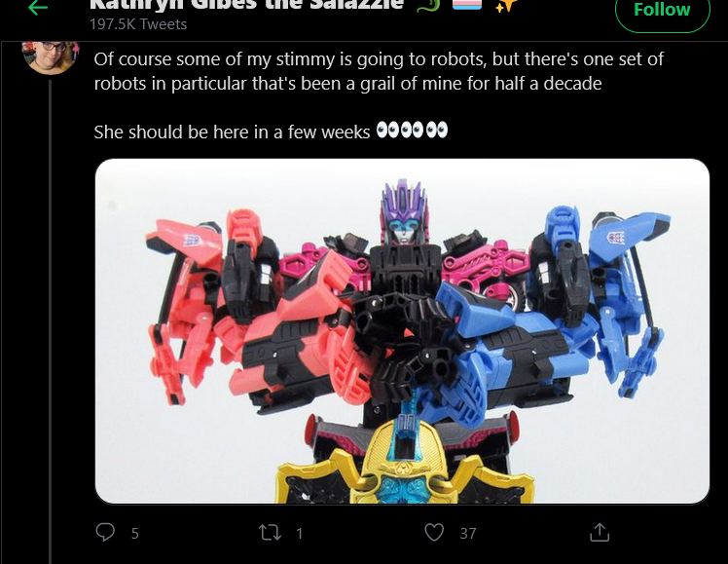Go back using the green arrow

pos(38,8)
